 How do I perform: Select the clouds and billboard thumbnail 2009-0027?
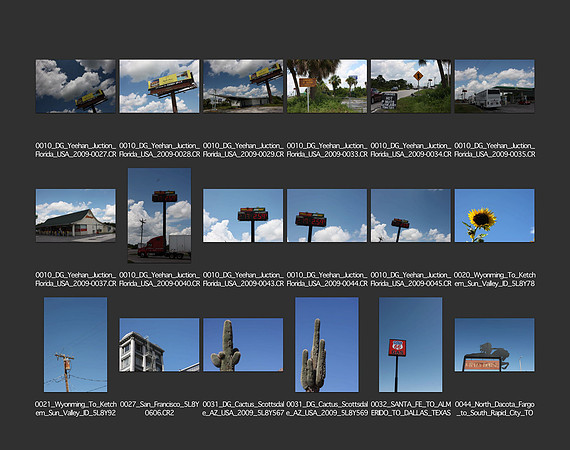tap(76, 86)
